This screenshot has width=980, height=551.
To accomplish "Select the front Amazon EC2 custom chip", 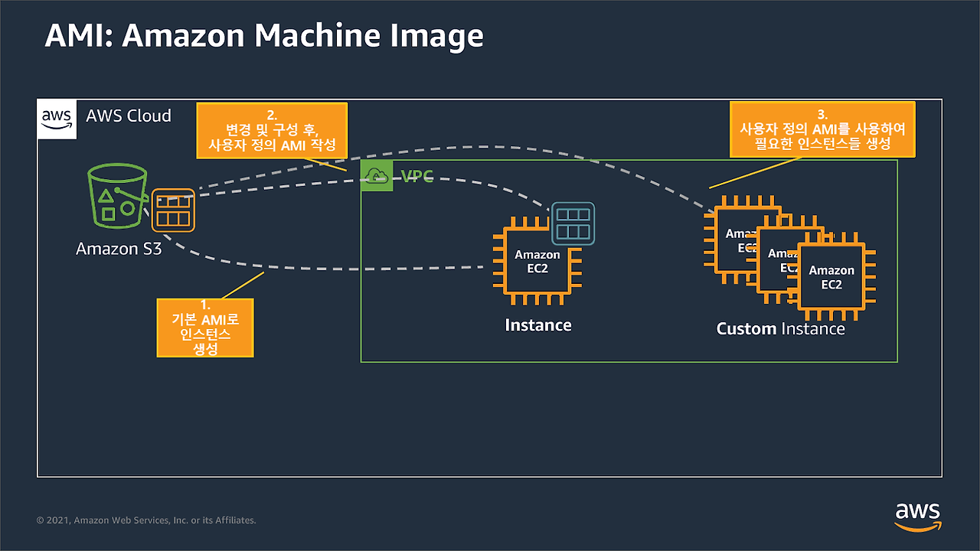I will [x=831, y=275].
